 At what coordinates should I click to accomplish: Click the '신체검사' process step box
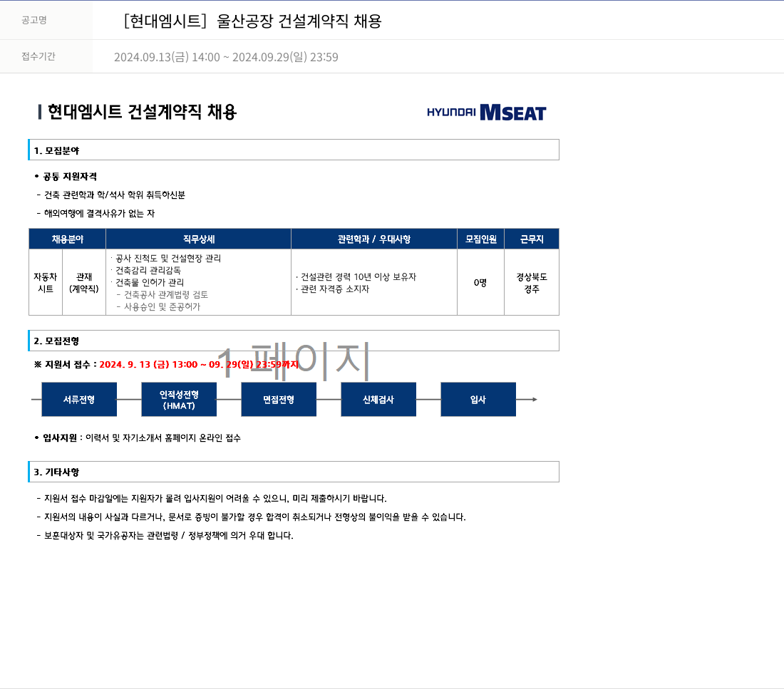378,400
